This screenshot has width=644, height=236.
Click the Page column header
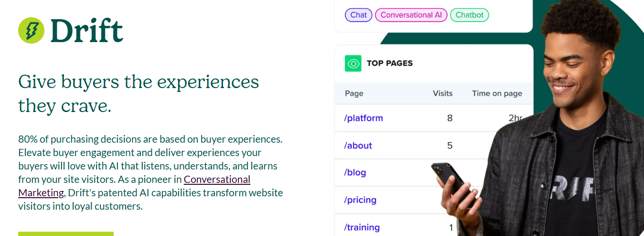point(354,93)
